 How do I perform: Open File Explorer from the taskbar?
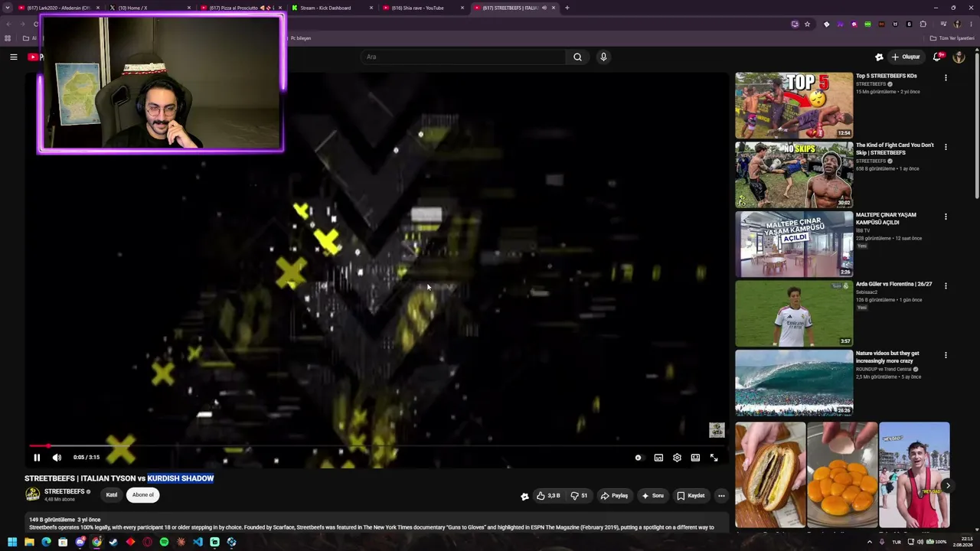click(x=29, y=542)
